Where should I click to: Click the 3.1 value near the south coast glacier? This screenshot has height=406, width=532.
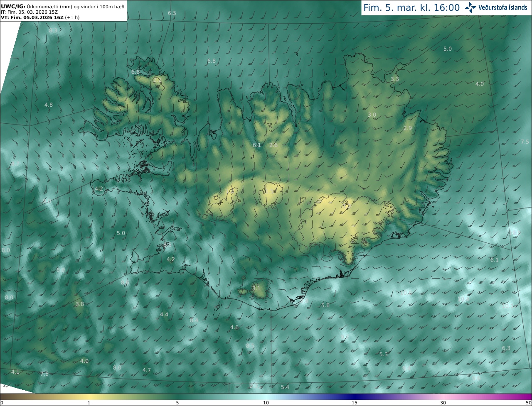[x=256, y=288]
